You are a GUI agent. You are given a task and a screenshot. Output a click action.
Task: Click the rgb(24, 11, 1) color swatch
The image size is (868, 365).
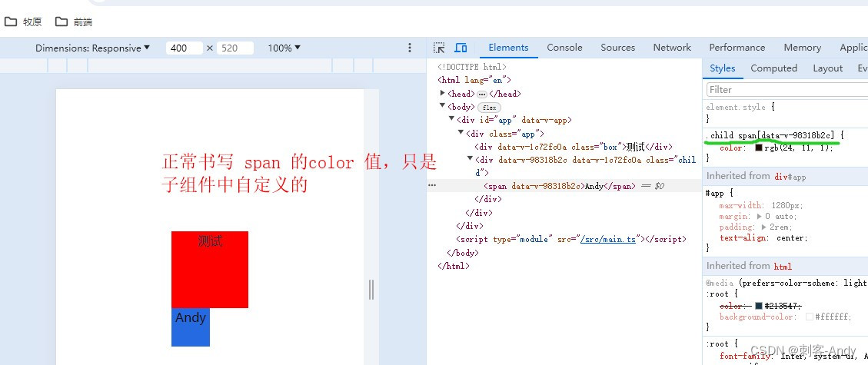[x=759, y=148]
